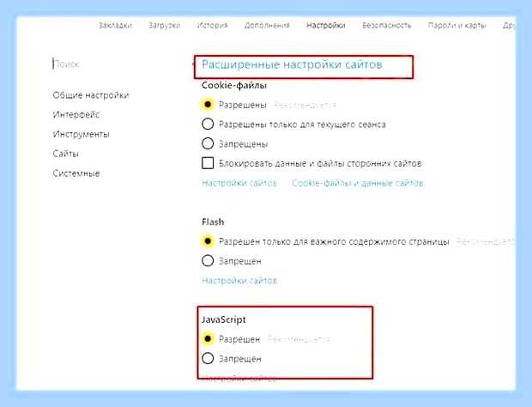Select JavaScript Разрешен radio button

click(208, 339)
